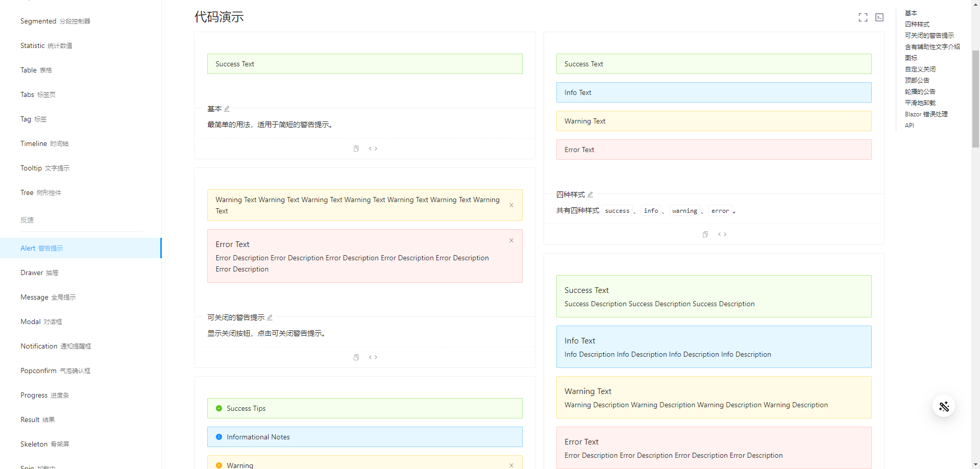
Task: Expand code for 可关闭的警告提示 demo
Action: (x=373, y=357)
